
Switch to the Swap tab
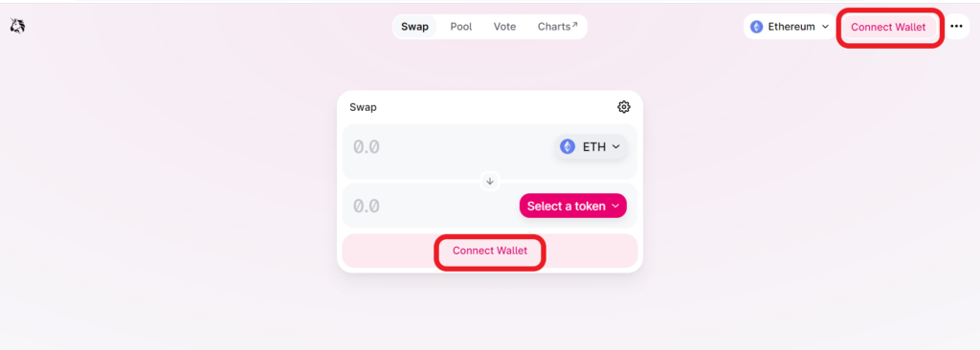[x=415, y=27]
